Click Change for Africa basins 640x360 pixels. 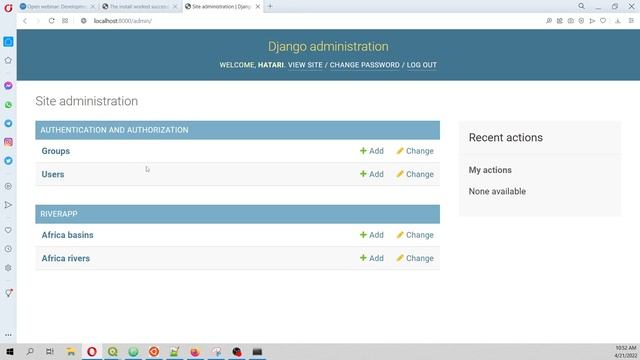coord(415,235)
